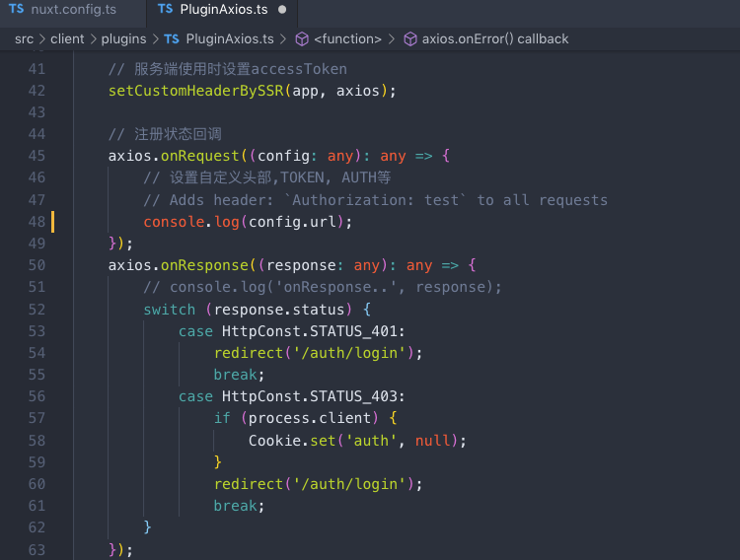
Task: Click console.log(config.url) on line 48
Action: pyautogui.click(x=248, y=222)
